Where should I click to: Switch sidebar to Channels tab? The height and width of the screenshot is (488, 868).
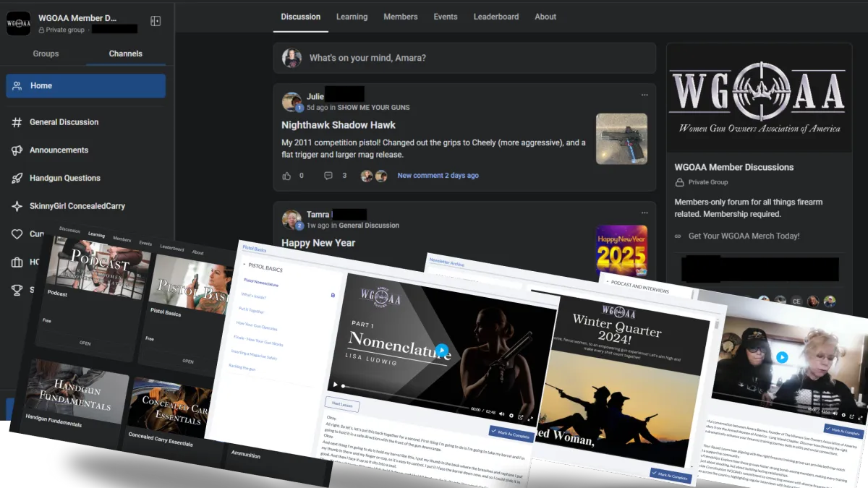pyautogui.click(x=126, y=53)
